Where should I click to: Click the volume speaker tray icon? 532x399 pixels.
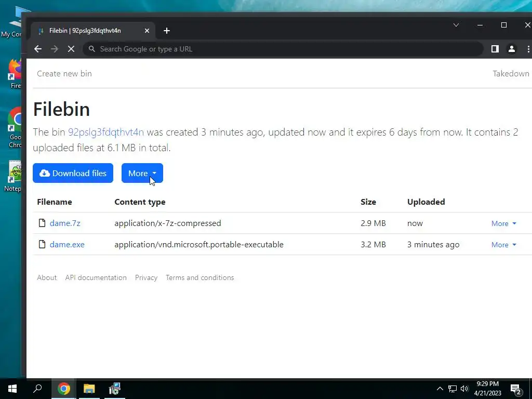[464, 389]
